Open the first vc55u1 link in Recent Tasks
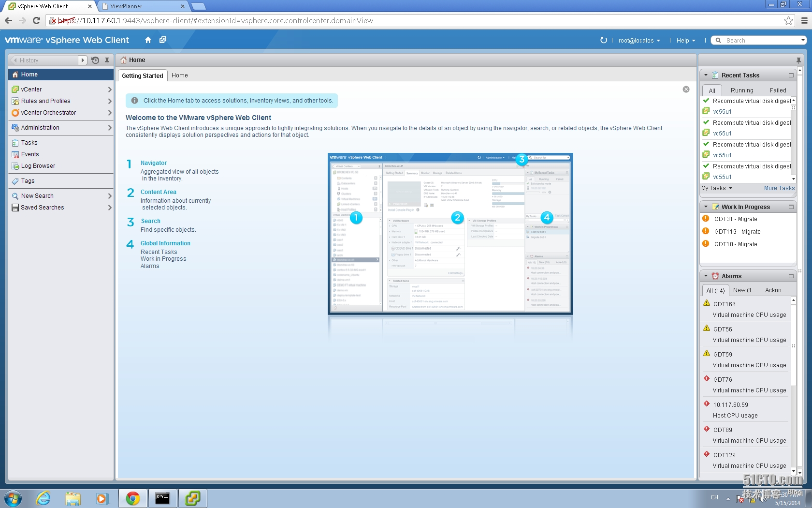812x508 pixels. 722,112
